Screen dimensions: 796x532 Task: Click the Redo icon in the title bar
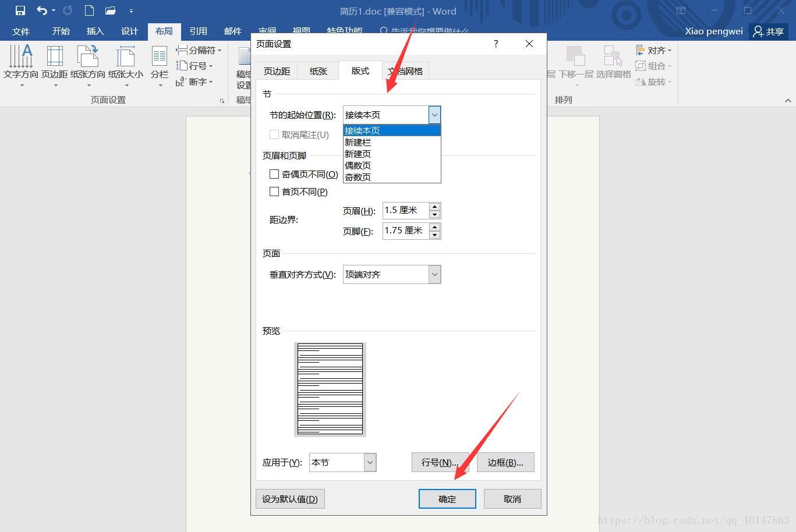tap(68, 10)
